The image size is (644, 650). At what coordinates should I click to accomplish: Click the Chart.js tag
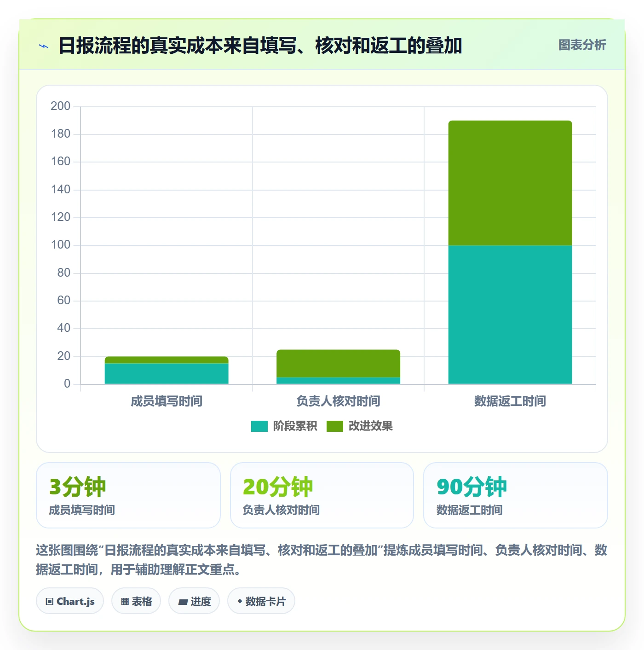pos(70,601)
